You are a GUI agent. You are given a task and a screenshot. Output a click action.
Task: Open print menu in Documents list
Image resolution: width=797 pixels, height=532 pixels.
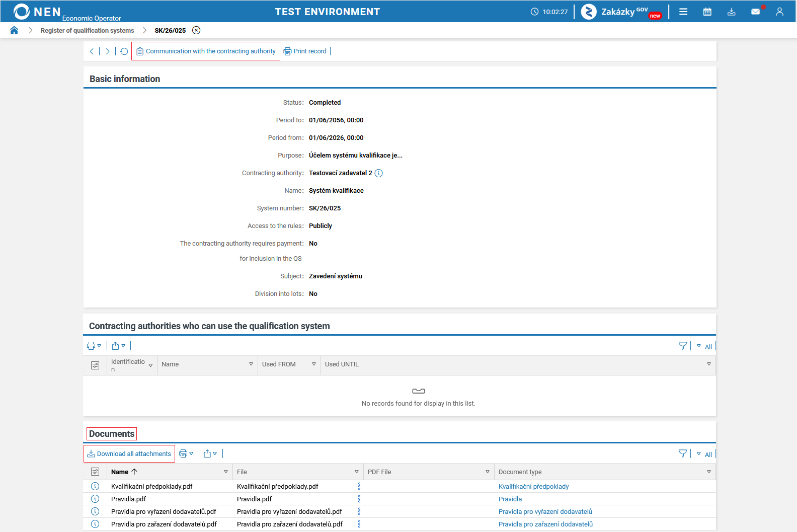pos(186,453)
